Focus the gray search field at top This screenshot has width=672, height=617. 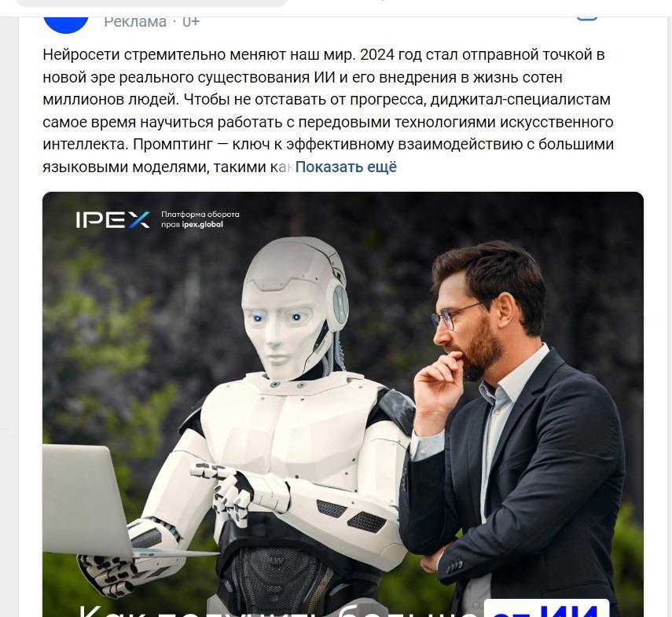[x=152, y=3]
